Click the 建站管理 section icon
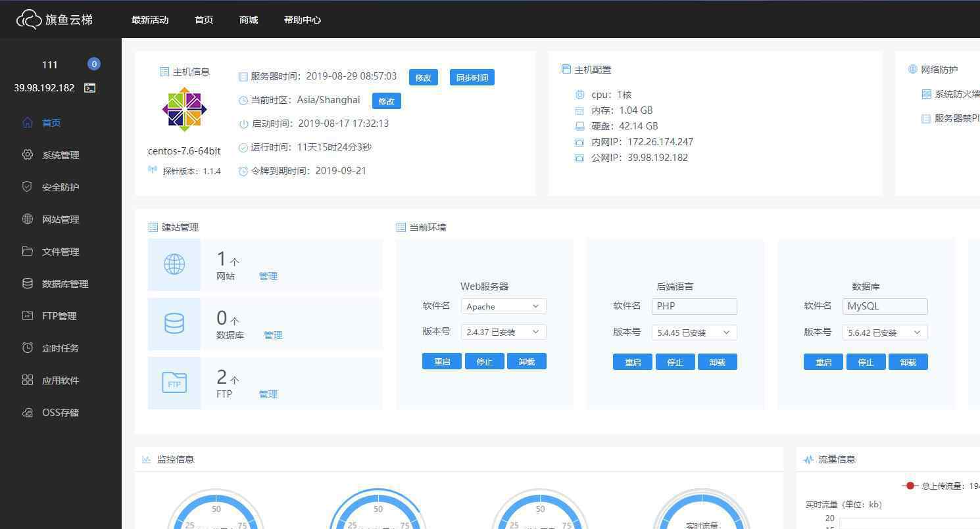The height and width of the screenshot is (529, 980). [153, 227]
